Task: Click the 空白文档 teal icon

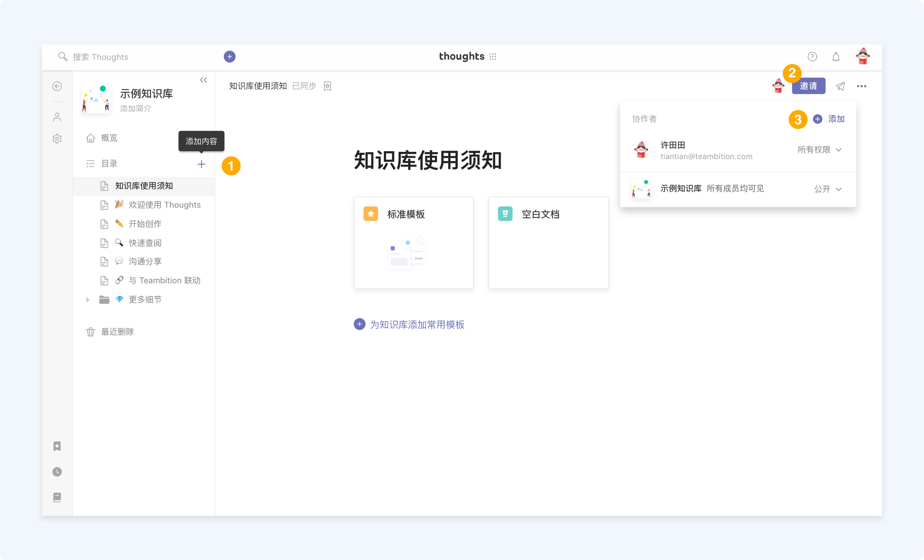Action: coord(505,214)
